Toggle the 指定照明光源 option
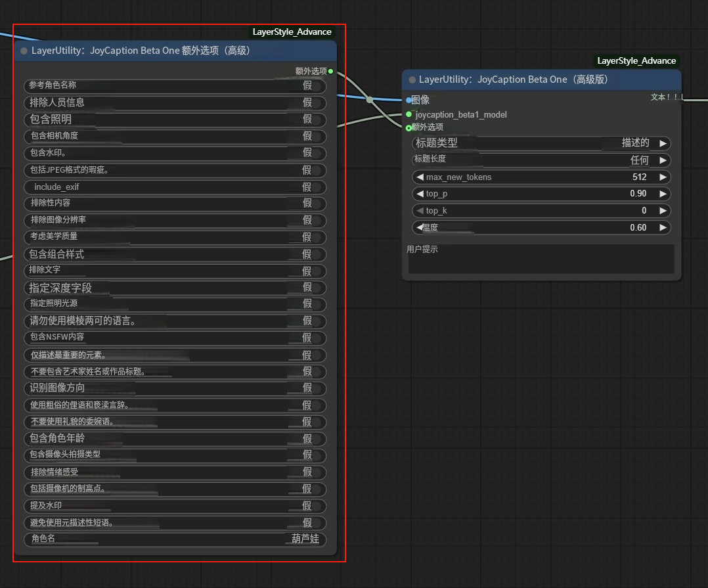Image resolution: width=708 pixels, height=588 pixels. pyautogui.click(x=175, y=304)
